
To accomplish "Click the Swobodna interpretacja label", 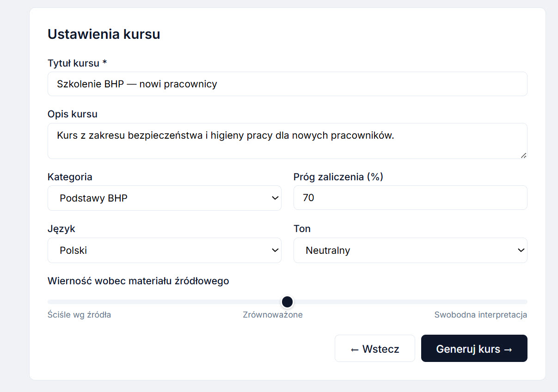I will (x=480, y=314).
